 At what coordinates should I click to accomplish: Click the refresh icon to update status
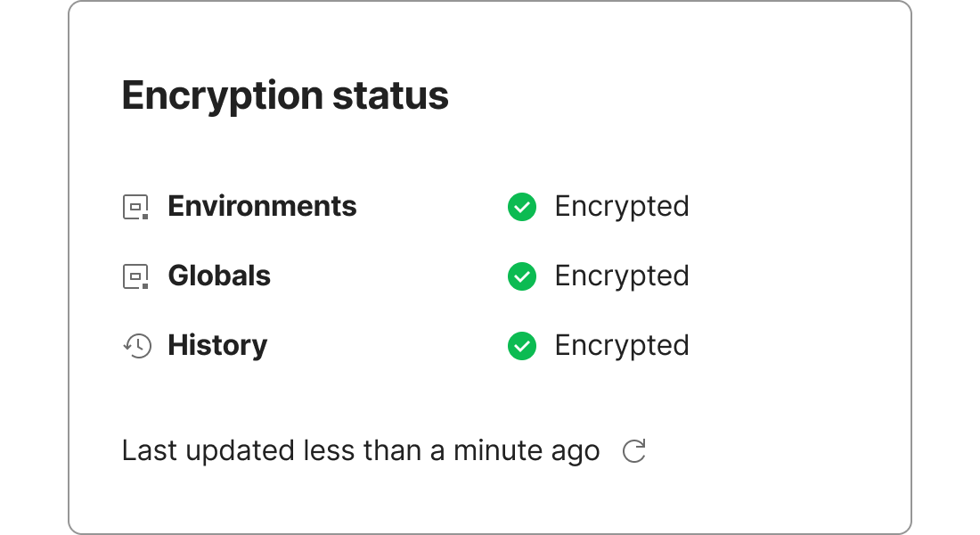pyautogui.click(x=633, y=450)
